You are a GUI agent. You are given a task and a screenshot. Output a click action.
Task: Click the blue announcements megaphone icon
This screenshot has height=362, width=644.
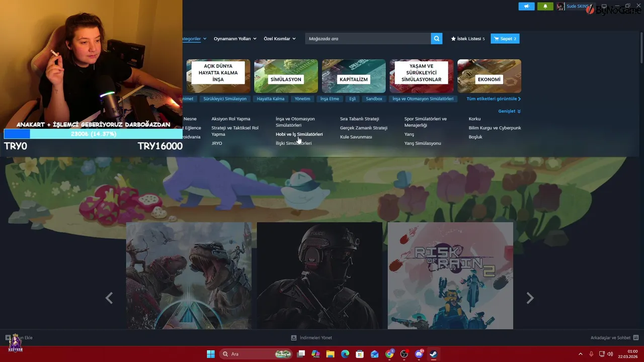click(x=526, y=7)
